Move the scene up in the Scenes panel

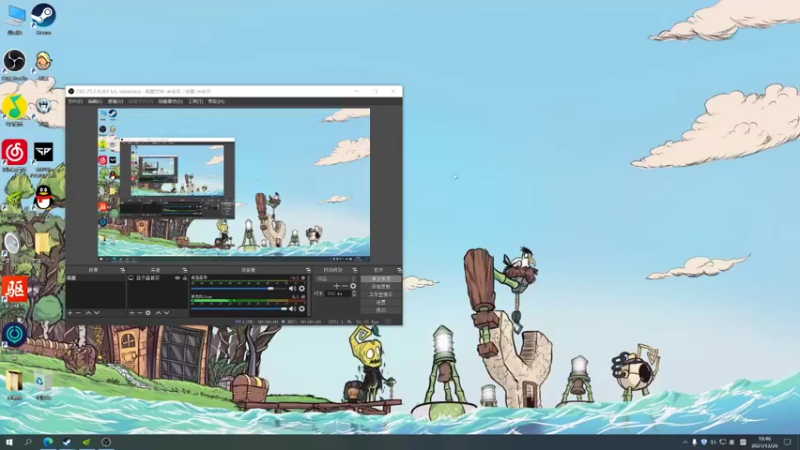click(x=88, y=313)
